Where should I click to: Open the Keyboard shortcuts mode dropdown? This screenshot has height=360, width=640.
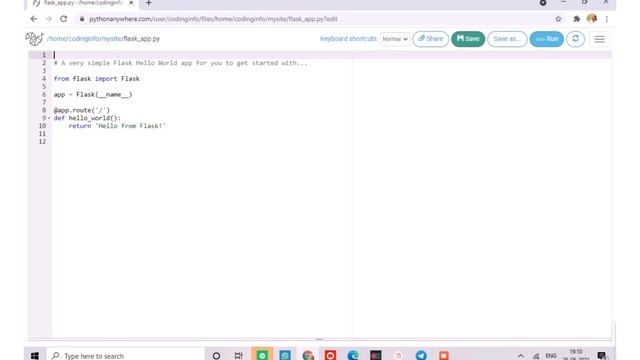tap(395, 39)
